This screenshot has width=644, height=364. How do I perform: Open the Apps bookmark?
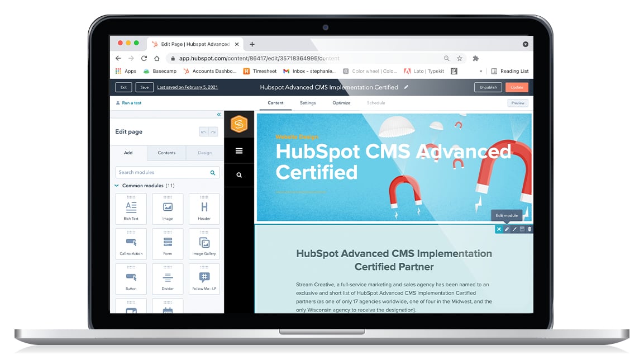(x=126, y=71)
